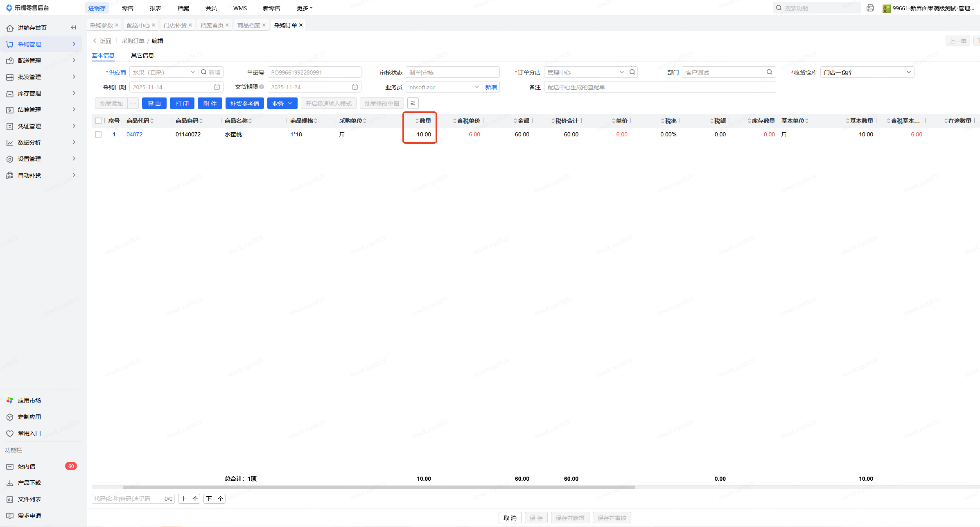Click the 交货期限 help question icon
The width and height of the screenshot is (980, 527).
262,87
